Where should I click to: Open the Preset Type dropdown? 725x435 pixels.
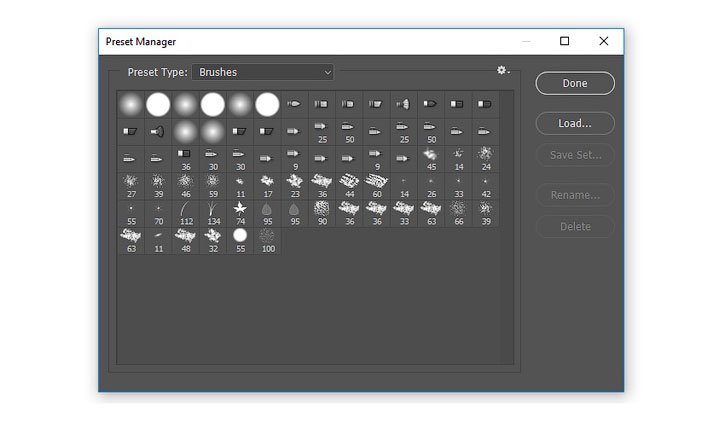(263, 72)
